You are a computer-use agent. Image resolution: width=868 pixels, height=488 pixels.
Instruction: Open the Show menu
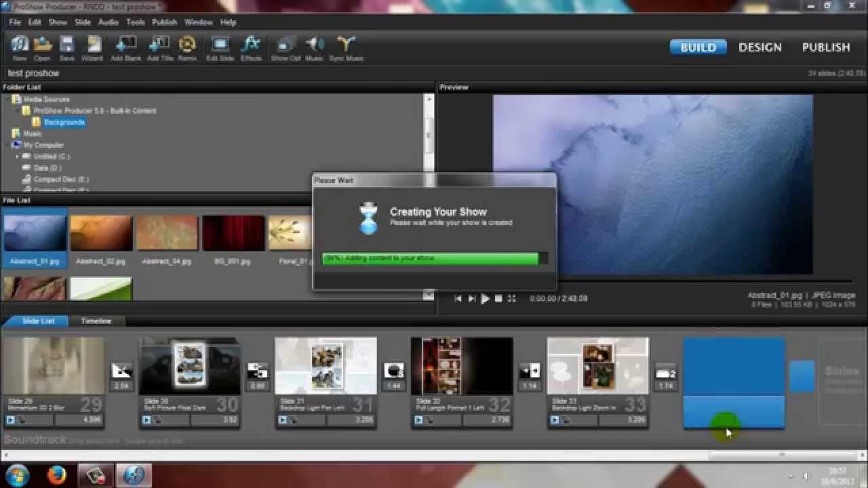point(58,22)
